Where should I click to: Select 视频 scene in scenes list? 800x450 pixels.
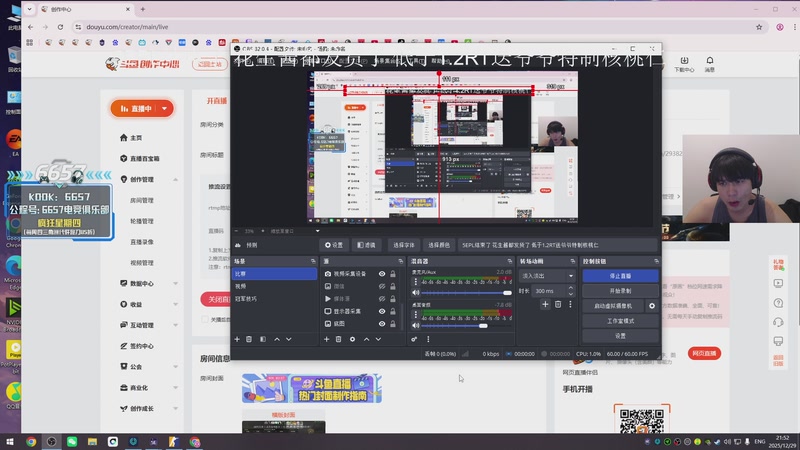click(x=274, y=286)
